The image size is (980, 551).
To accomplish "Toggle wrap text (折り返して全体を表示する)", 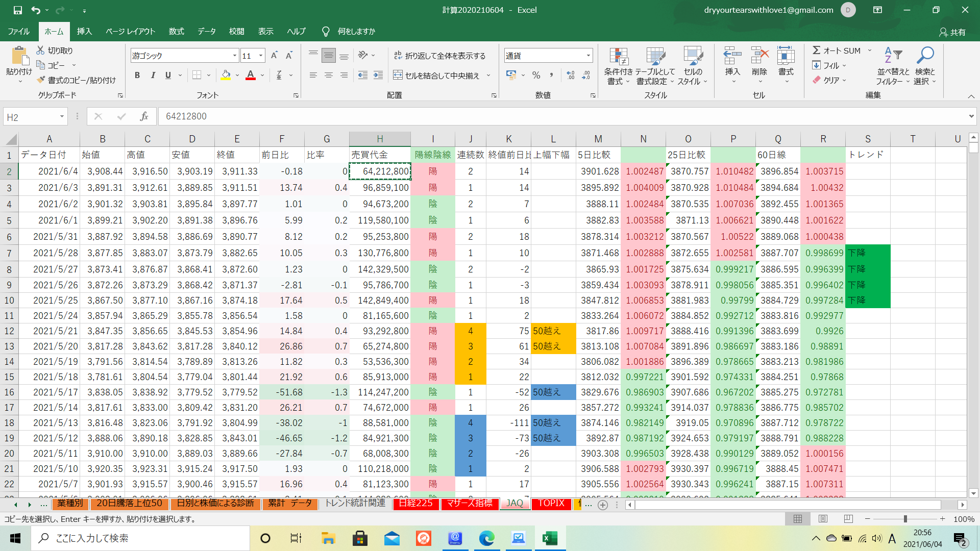I will [x=439, y=56].
